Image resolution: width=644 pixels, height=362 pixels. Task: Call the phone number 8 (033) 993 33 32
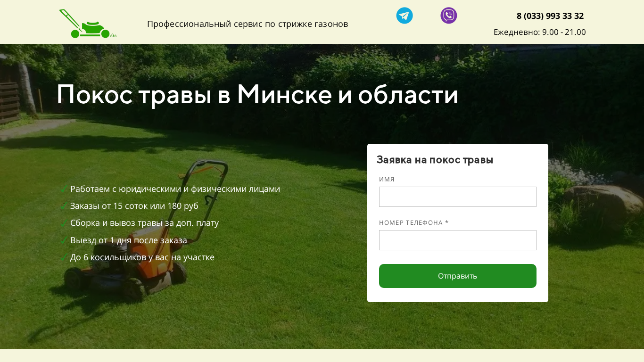(x=550, y=16)
